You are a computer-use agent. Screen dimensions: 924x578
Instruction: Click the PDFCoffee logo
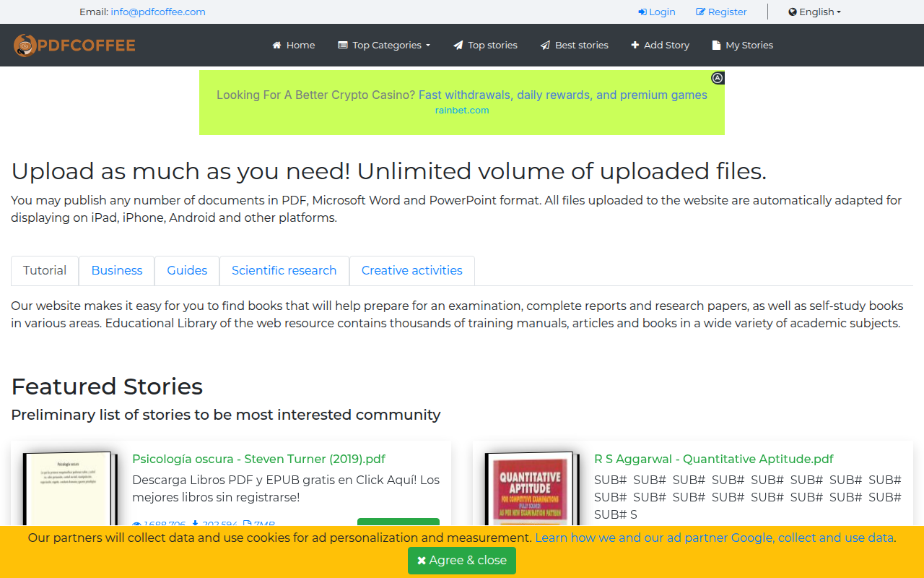pyautogui.click(x=74, y=45)
